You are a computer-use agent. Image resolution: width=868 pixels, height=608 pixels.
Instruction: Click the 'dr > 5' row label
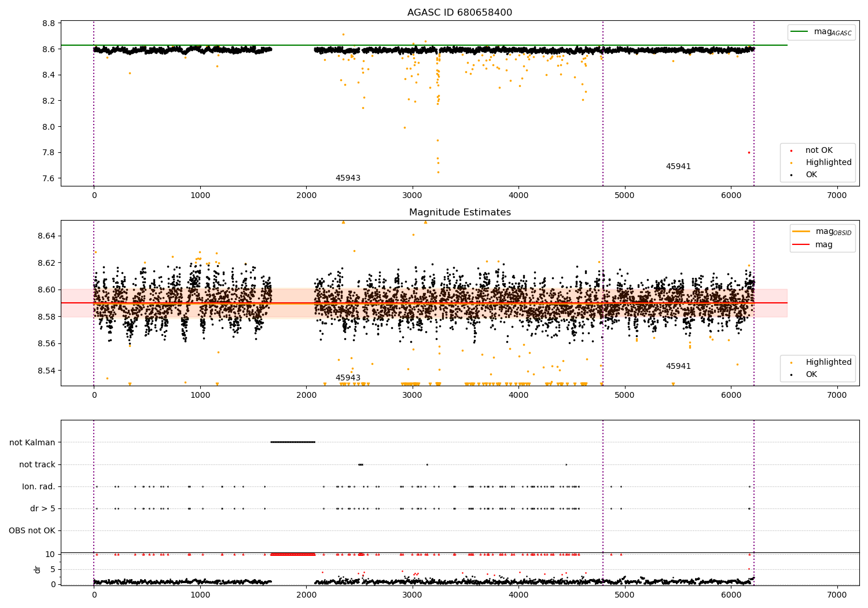coord(43,508)
